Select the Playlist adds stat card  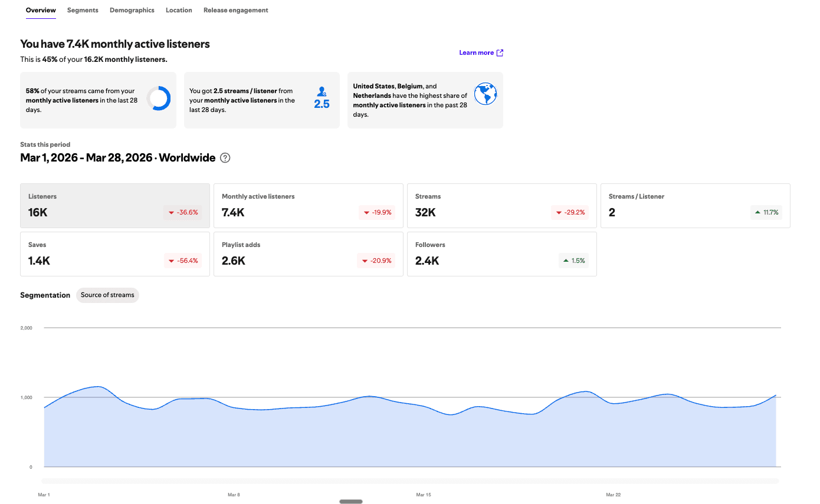[x=309, y=254]
